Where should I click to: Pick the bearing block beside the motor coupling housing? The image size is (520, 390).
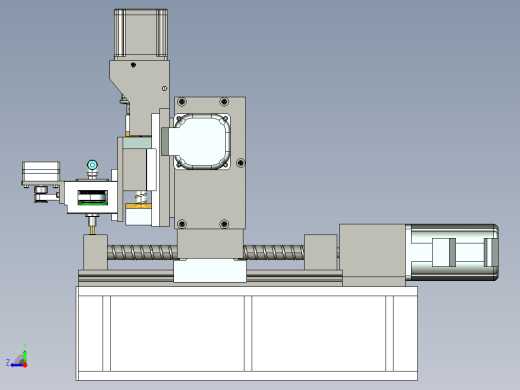pyautogui.click(x=320, y=252)
